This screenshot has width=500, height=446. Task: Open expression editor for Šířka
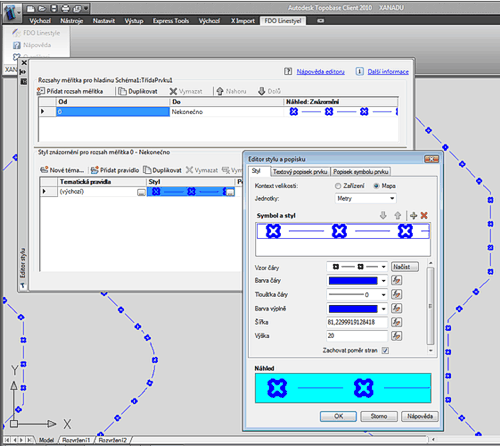coord(396,322)
